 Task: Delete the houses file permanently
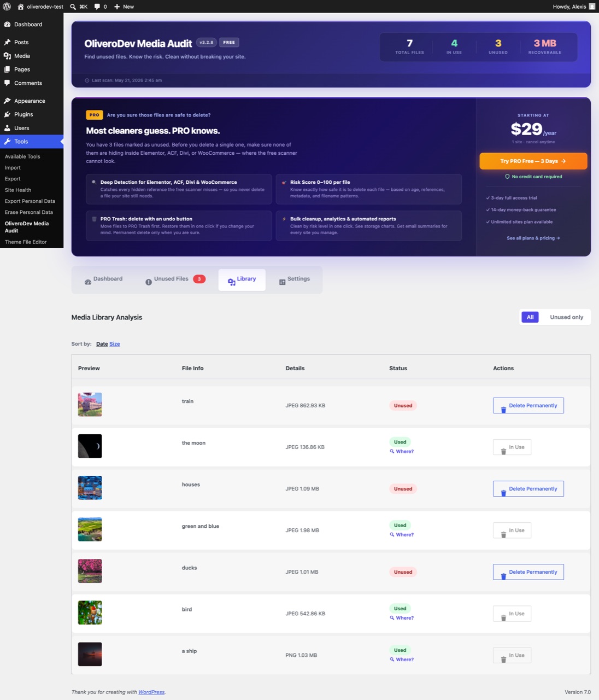click(x=528, y=489)
